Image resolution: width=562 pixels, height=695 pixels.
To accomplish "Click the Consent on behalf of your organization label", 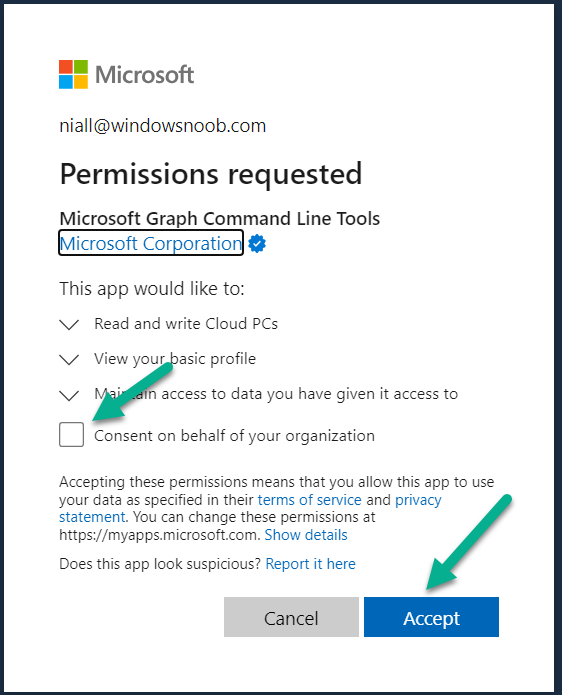I will (234, 436).
